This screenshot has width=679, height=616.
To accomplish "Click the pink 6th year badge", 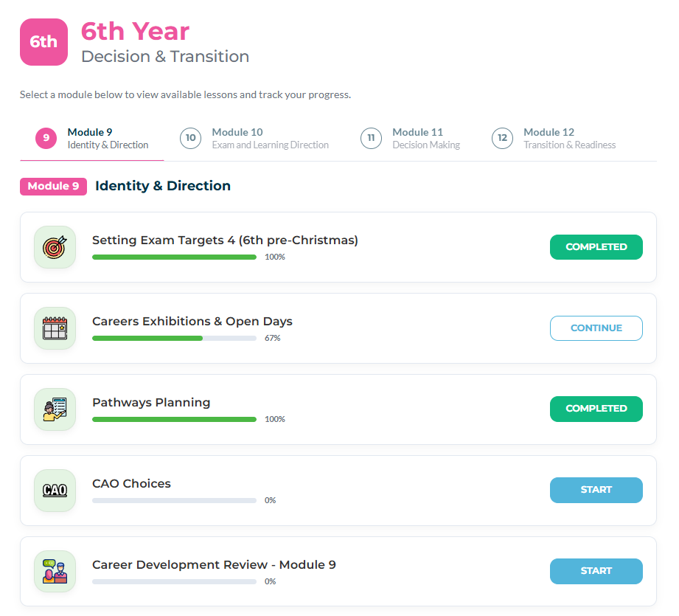I will 43,42.
